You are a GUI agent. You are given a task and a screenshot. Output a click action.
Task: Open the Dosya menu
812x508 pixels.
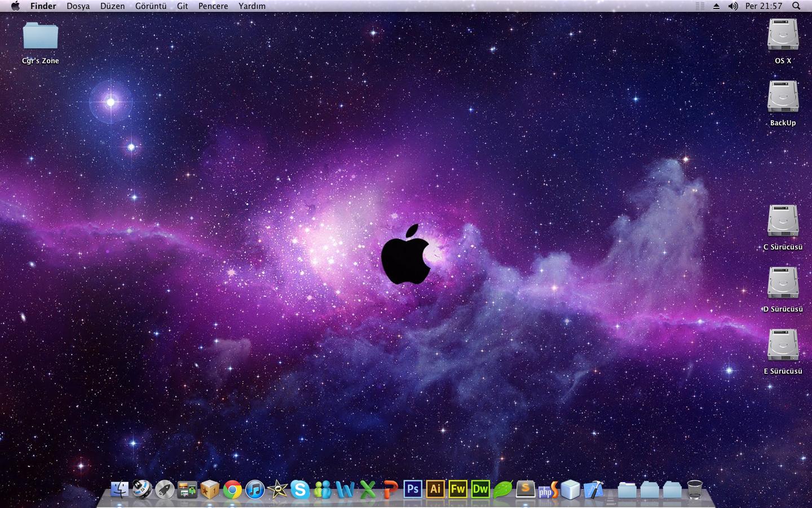(x=78, y=6)
